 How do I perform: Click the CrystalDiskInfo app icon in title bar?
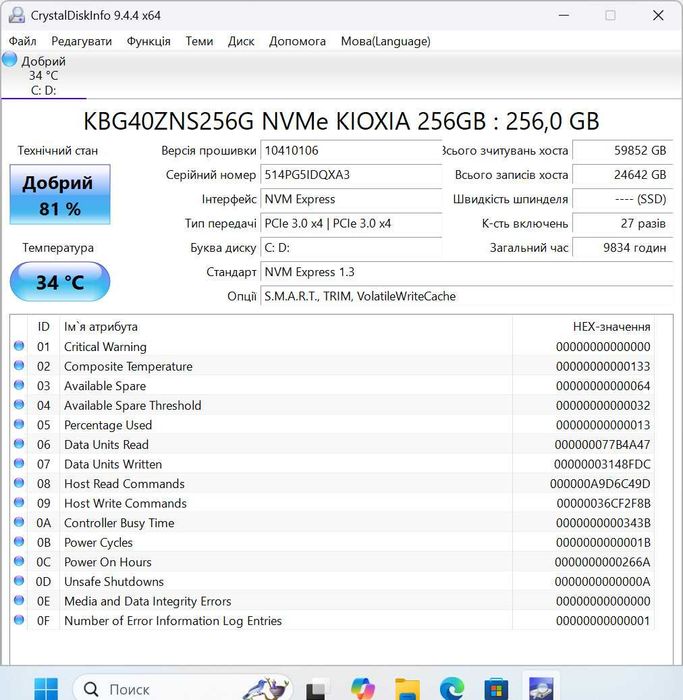[x=17, y=15]
